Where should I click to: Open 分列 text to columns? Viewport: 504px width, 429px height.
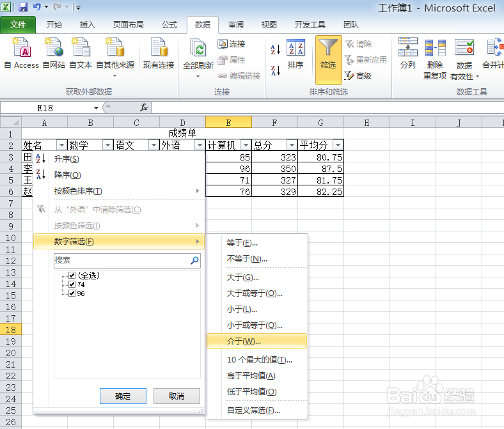click(408, 53)
